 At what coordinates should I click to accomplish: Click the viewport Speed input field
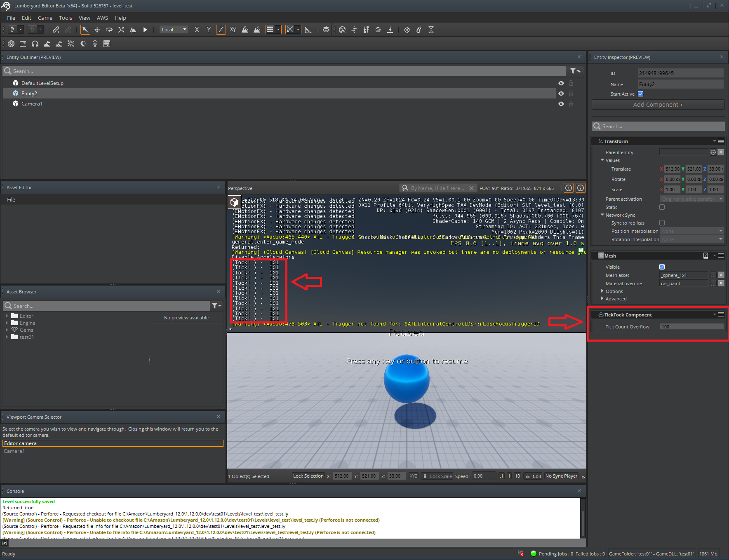coord(484,476)
